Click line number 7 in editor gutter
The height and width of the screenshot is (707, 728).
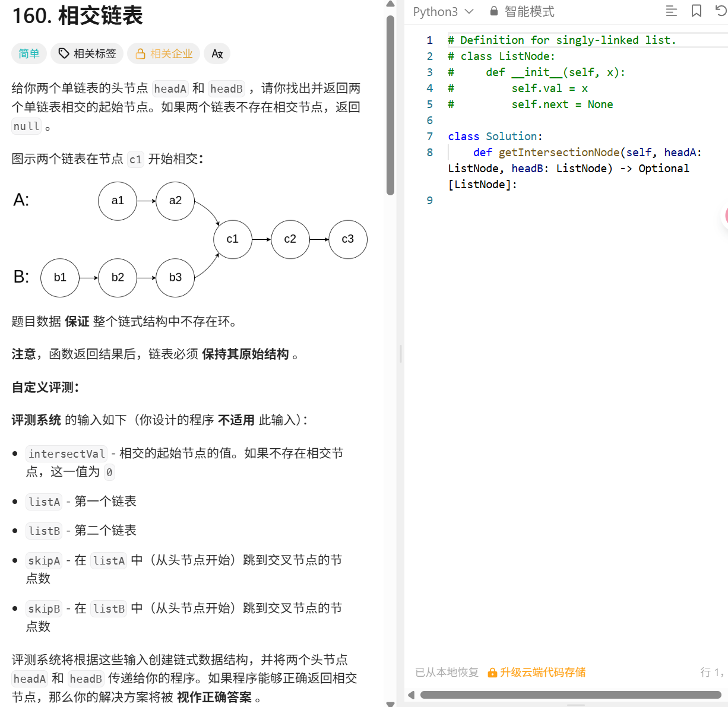[x=430, y=137]
